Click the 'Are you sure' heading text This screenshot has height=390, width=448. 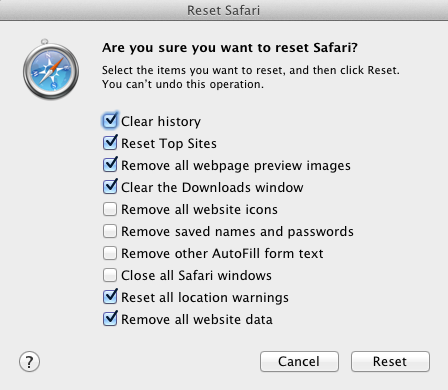[x=230, y=48]
